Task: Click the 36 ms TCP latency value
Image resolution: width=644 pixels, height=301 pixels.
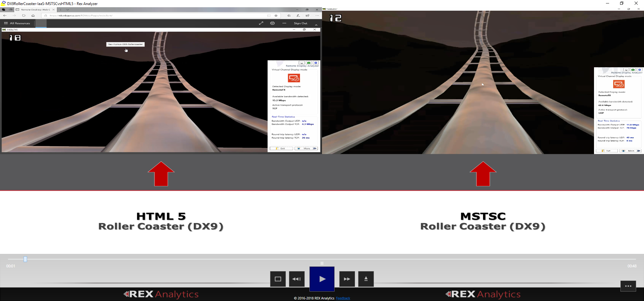Action: [x=306, y=138]
